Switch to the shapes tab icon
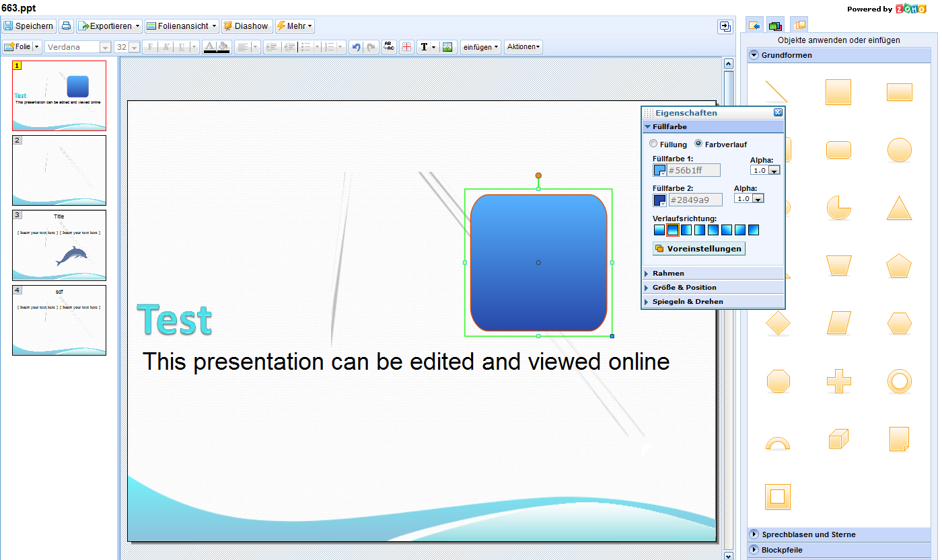The image size is (942, 560). tap(799, 26)
